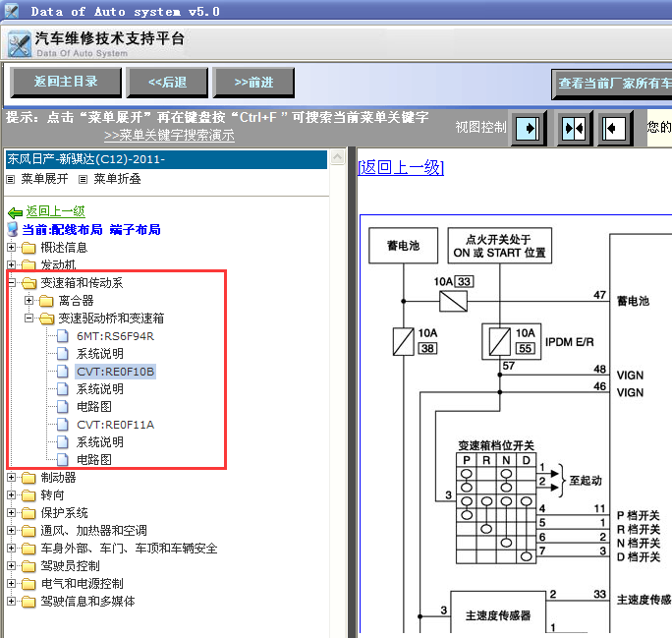Click the 制动器 folder icon
The image size is (672, 638).
28,478
